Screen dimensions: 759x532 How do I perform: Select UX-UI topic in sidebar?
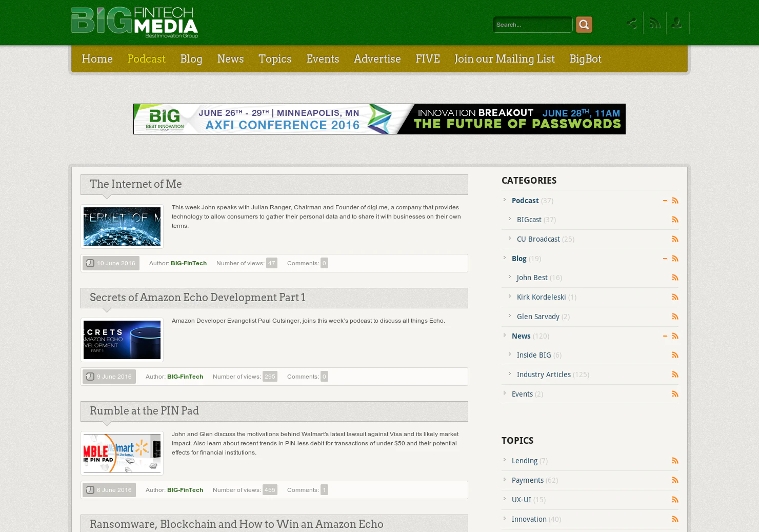(522, 500)
